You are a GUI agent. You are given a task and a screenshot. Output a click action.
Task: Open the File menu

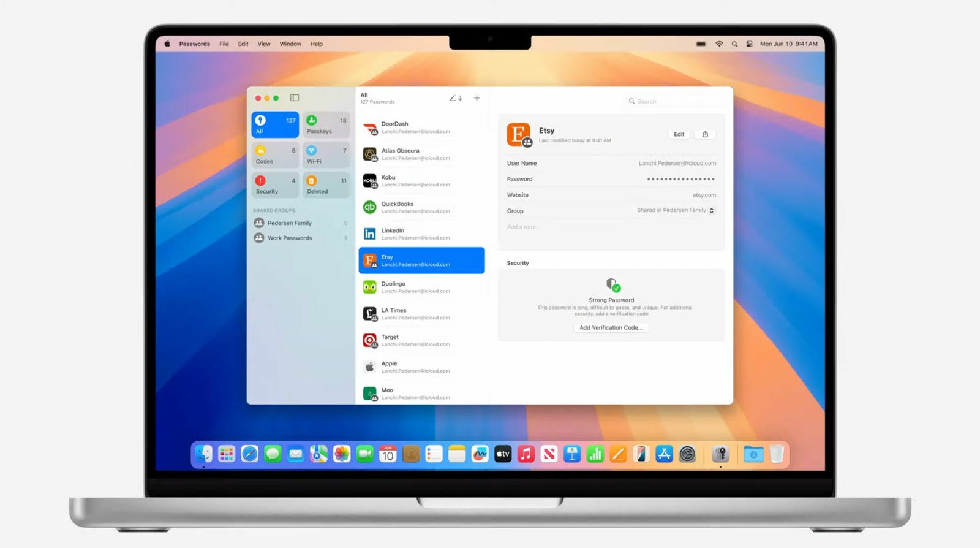point(224,44)
